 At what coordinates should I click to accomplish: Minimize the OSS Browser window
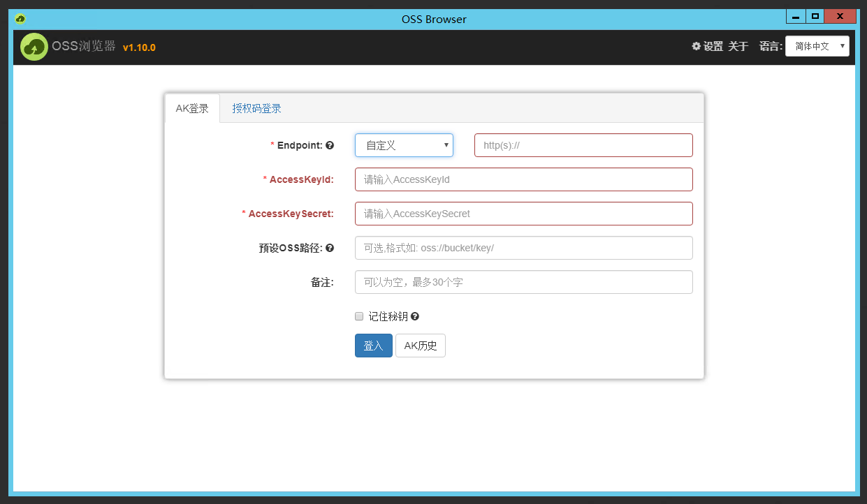pyautogui.click(x=796, y=16)
